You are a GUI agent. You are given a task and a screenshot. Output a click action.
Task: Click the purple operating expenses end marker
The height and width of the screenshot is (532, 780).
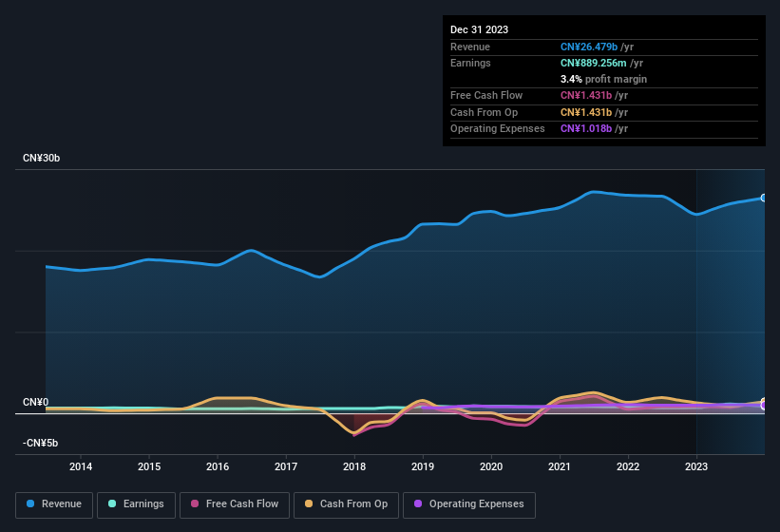pos(764,406)
